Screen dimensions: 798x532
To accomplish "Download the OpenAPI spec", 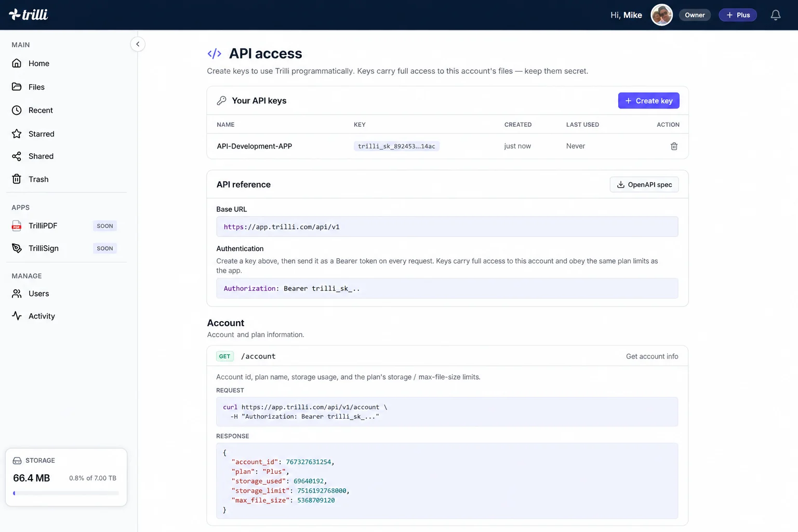I will [x=644, y=184].
